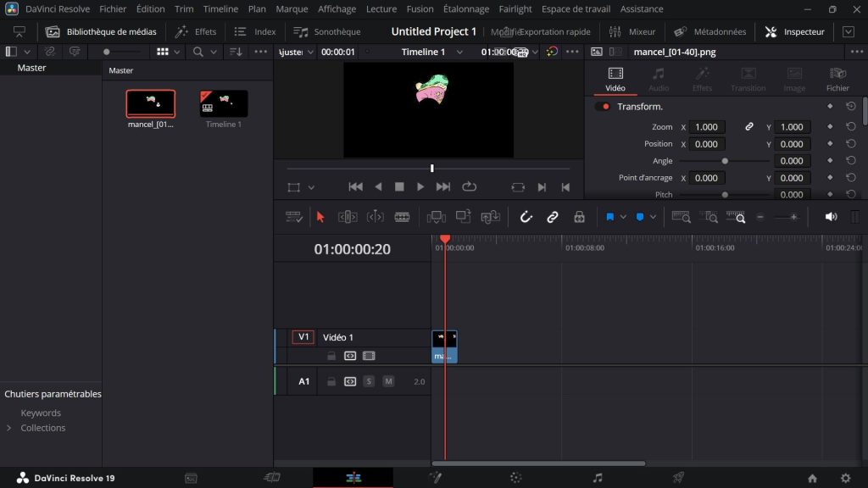The image size is (868, 488).
Task: Click the Angle slider in Inspector
Action: click(725, 161)
